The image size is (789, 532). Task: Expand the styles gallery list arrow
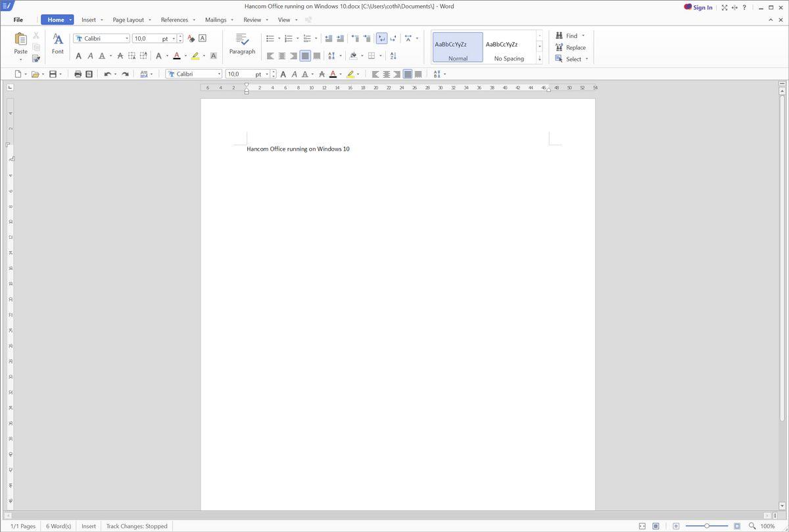coord(540,59)
